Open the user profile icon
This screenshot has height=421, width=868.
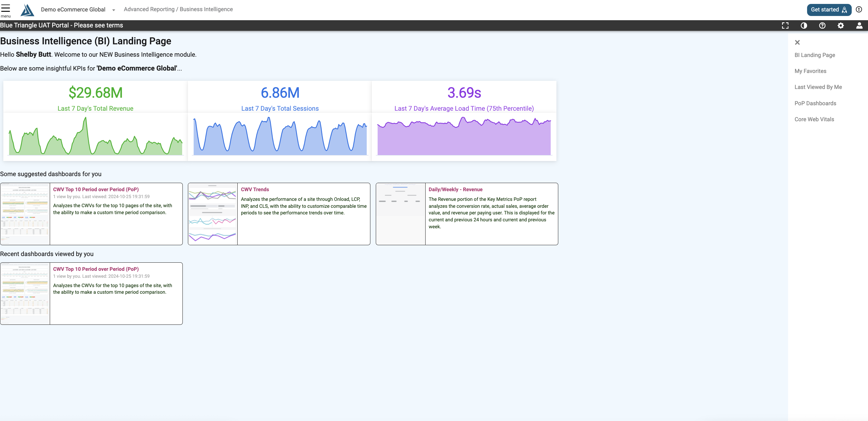859,26
